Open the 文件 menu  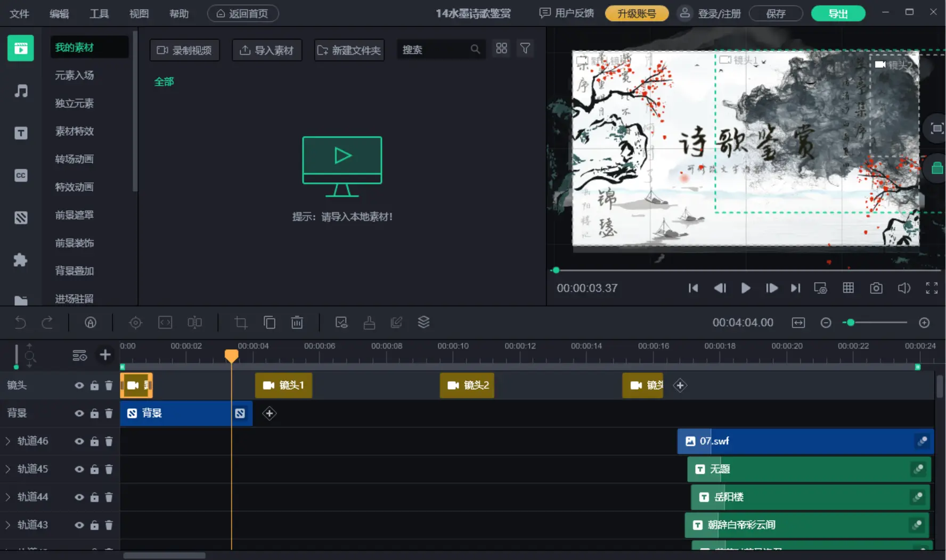point(19,14)
